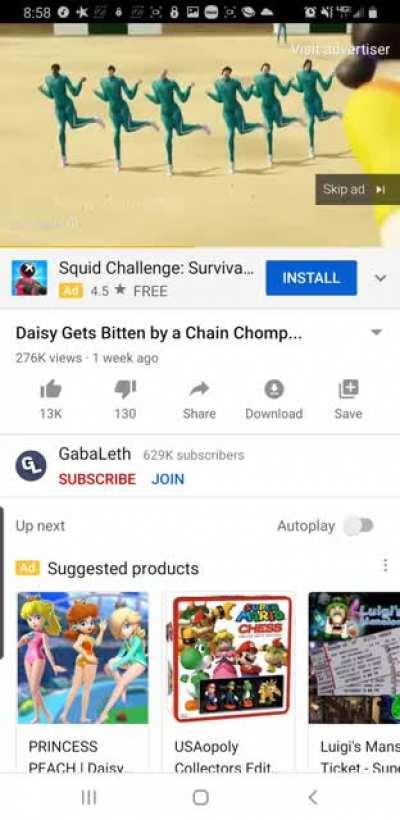This screenshot has width=400, height=820.
Task: Toggle the Autoplay switch
Action: click(x=359, y=526)
